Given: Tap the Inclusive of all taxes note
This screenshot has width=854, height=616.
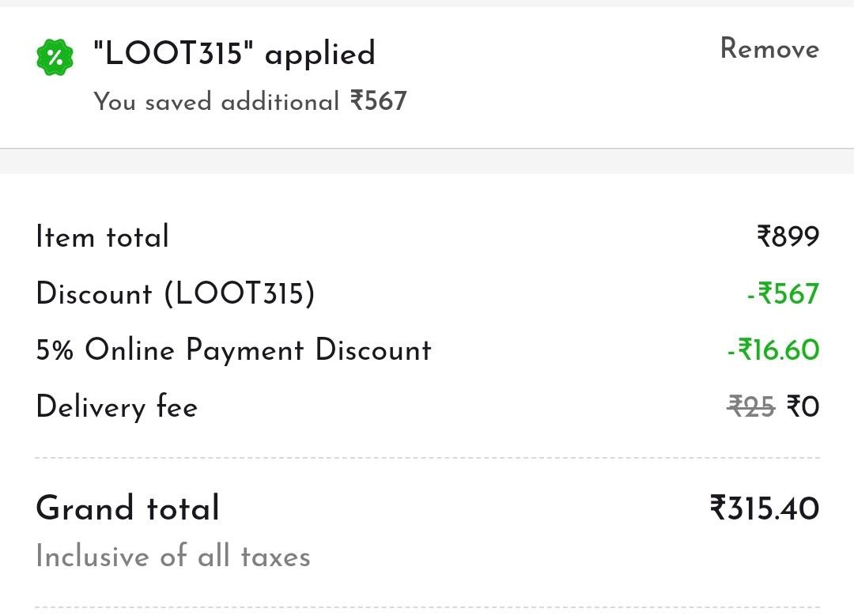Looking at the screenshot, I should click(x=173, y=556).
